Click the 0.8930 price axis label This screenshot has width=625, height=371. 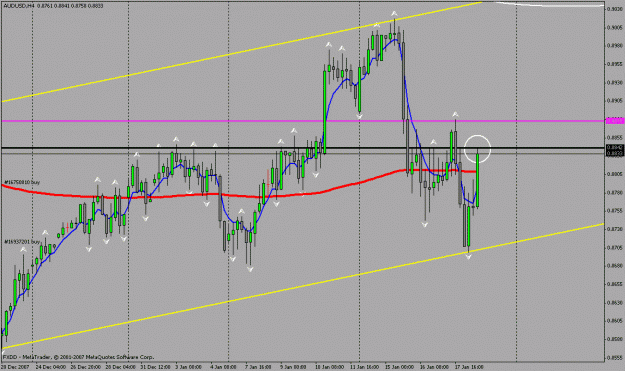pyautogui.click(x=615, y=82)
